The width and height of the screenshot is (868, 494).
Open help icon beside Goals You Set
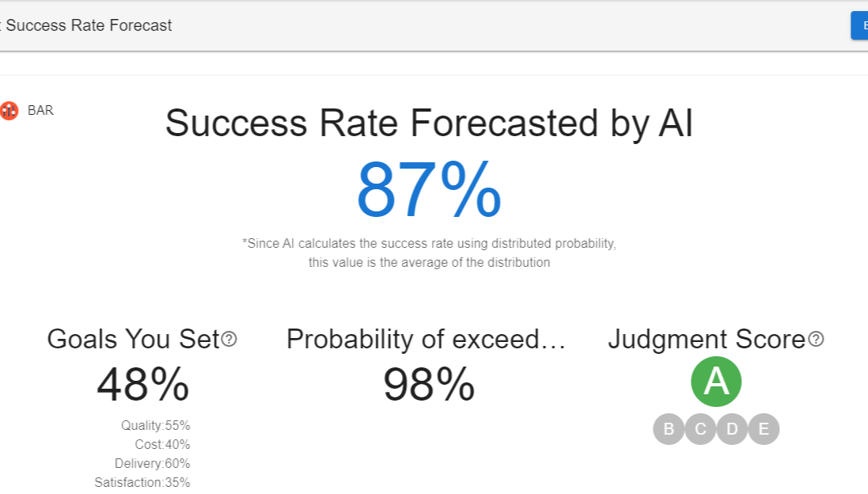coord(229,340)
